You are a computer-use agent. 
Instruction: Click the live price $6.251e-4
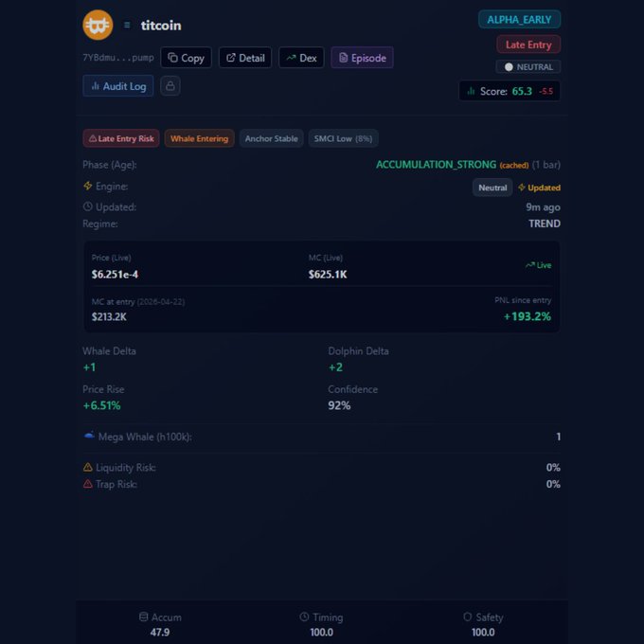115,275
